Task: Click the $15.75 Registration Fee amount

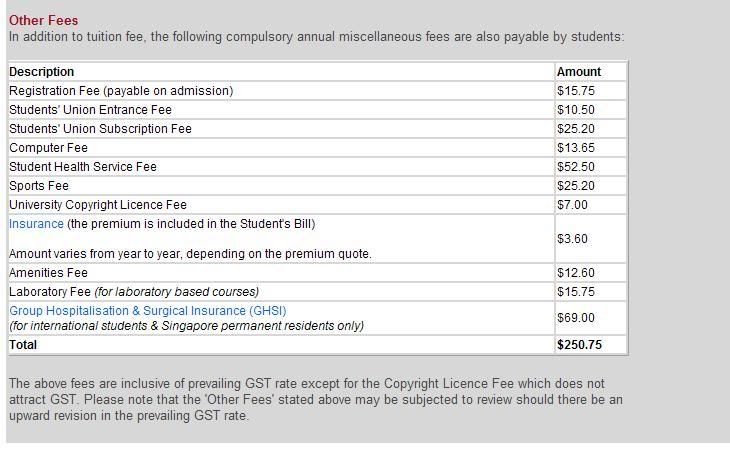Action: (x=576, y=91)
